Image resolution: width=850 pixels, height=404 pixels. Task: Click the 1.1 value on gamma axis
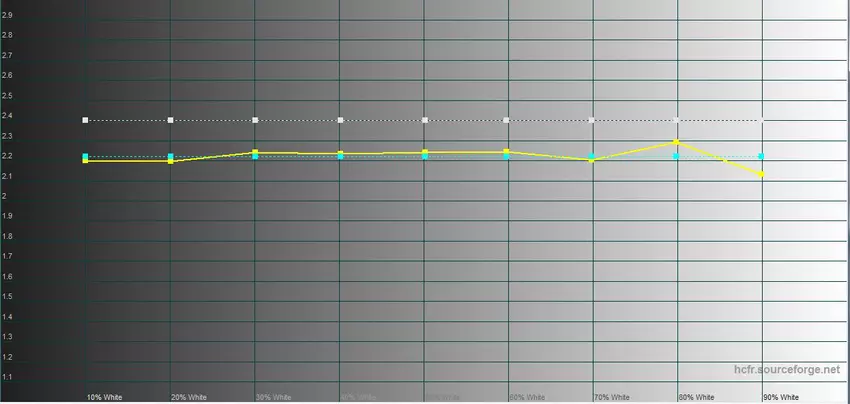(8, 377)
